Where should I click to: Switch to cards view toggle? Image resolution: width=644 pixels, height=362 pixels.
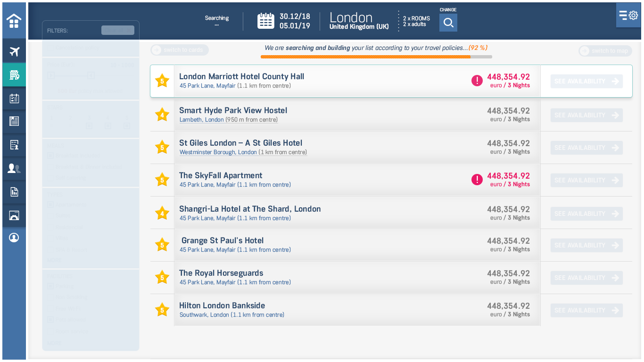(x=180, y=50)
